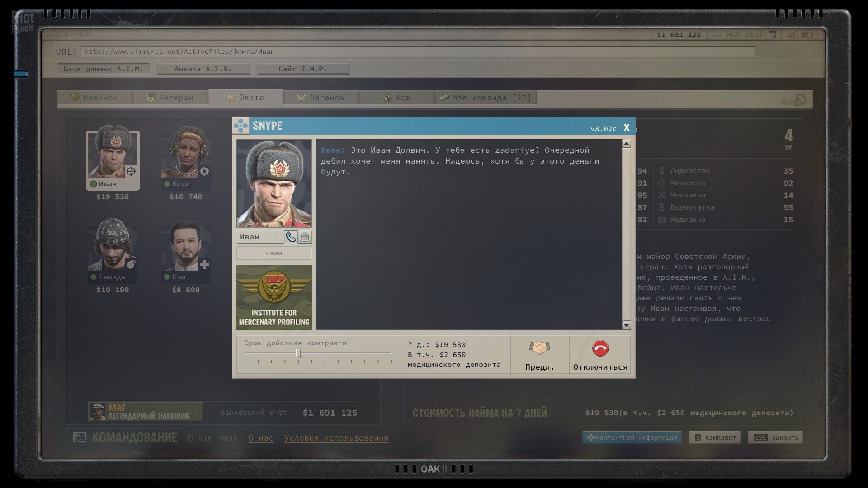Viewport: 868px width, 488px height.
Task: Toggle Kyu's online status dot
Action: (166, 277)
